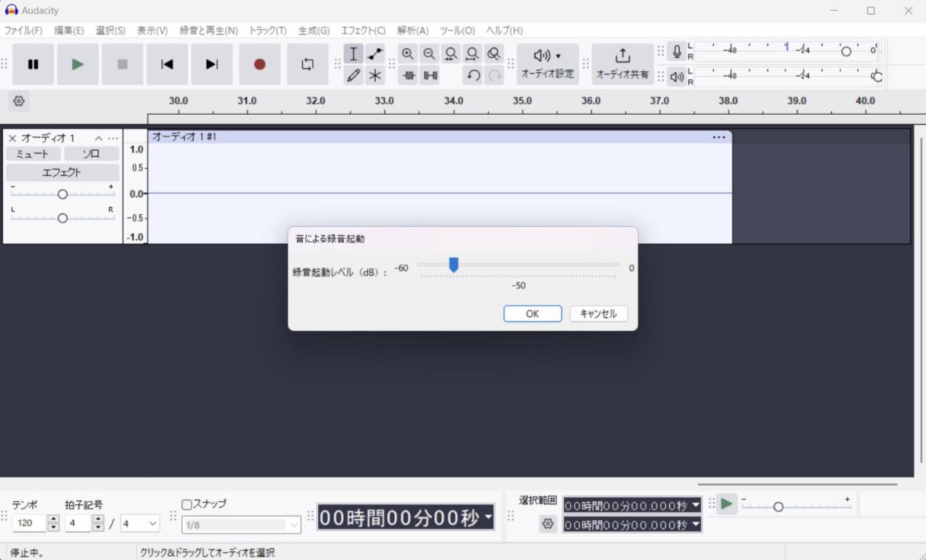Open the オーディオ設定 dropdown
This screenshot has width=926, height=560.
pyautogui.click(x=548, y=64)
